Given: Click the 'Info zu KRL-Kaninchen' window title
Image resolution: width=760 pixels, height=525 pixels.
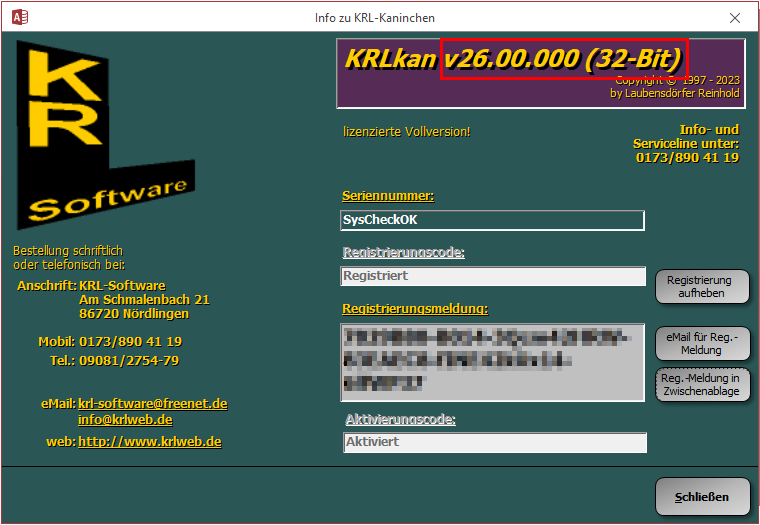Looking at the screenshot, I should coord(375,18).
